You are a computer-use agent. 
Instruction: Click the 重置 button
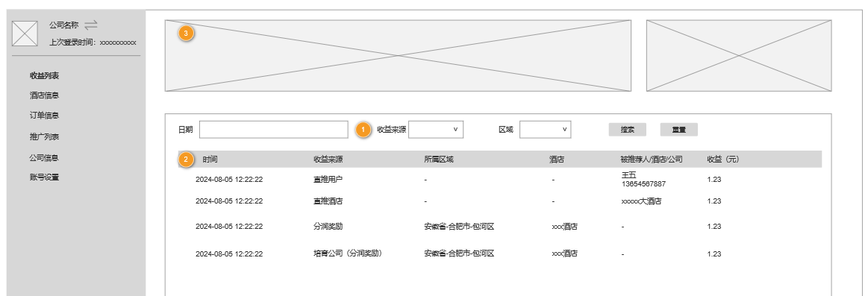point(678,130)
